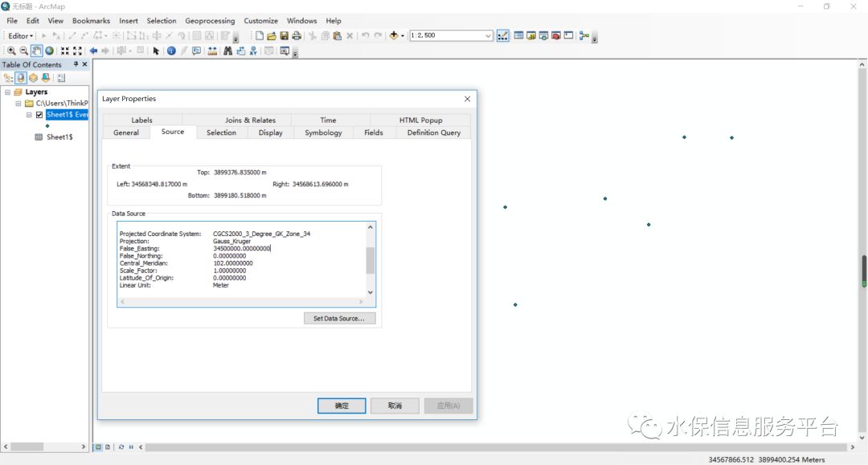The width and height of the screenshot is (868, 465).
Task: Toggle visibility of Sheet1$ Events layer
Action: pyautogui.click(x=39, y=115)
